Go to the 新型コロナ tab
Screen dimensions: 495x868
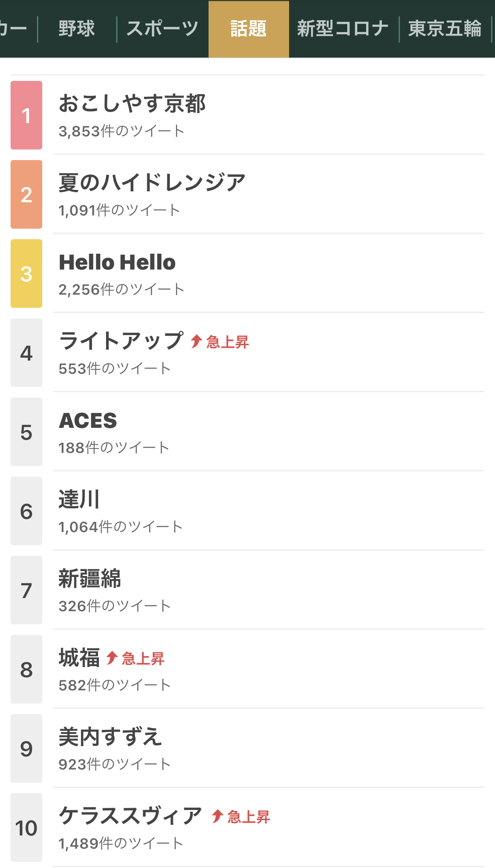(x=343, y=29)
